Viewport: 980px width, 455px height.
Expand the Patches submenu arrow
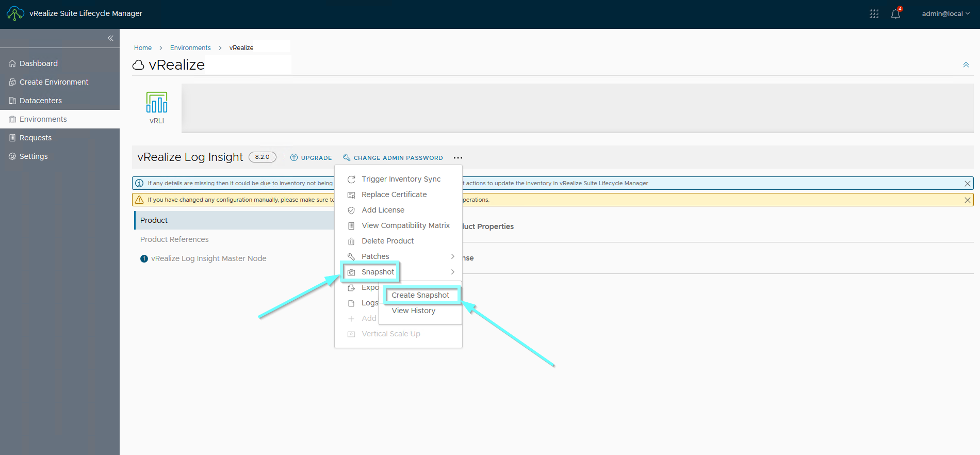coord(453,256)
